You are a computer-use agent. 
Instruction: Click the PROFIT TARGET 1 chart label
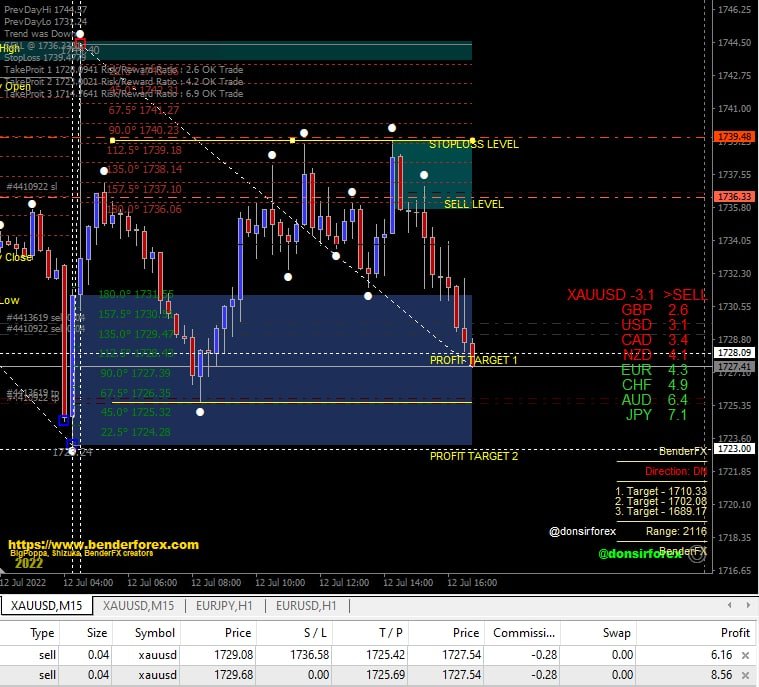(473, 360)
